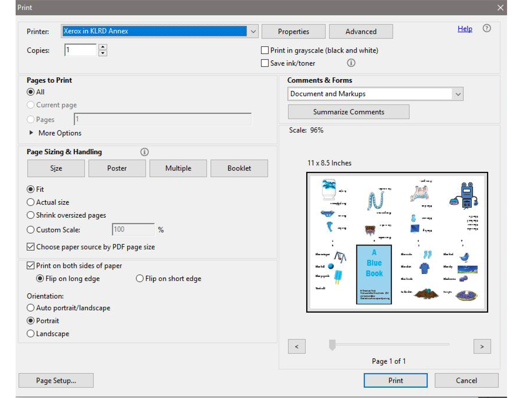532x398 pixels.
Task: Select Landscape orientation
Action: 31,333
